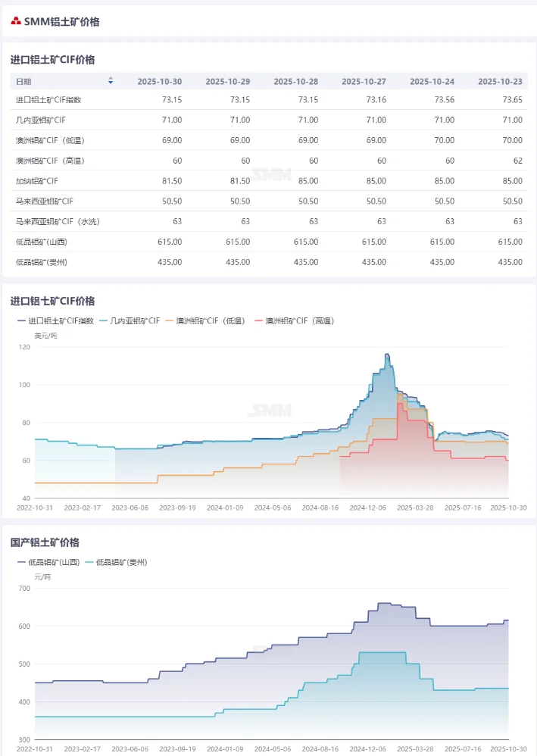Click CIF index value 73.56 for 2025-10-24
The image size is (537, 756).
(445, 100)
